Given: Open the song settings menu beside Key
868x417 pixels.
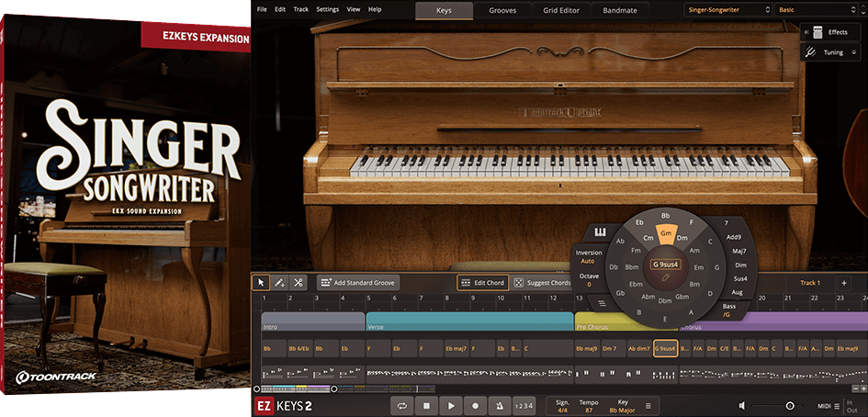Looking at the screenshot, I should pyautogui.click(x=648, y=406).
